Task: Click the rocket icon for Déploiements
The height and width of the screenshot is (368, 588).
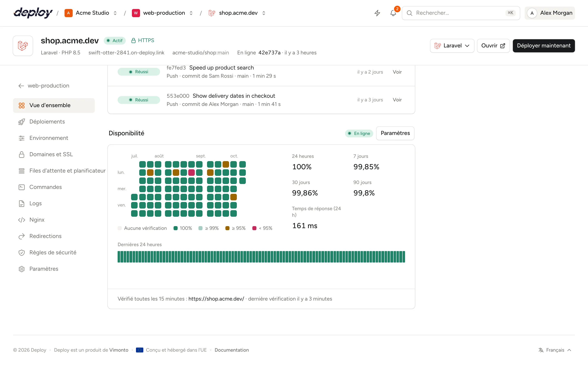Action: tap(22, 122)
